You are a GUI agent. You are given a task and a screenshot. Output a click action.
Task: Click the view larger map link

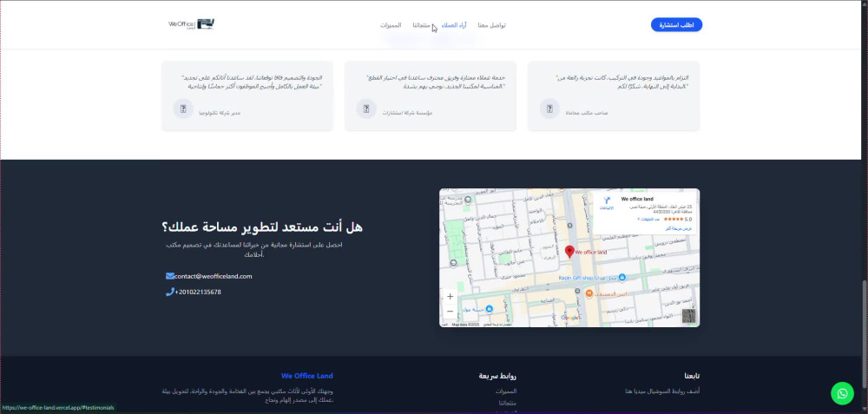coord(678,228)
